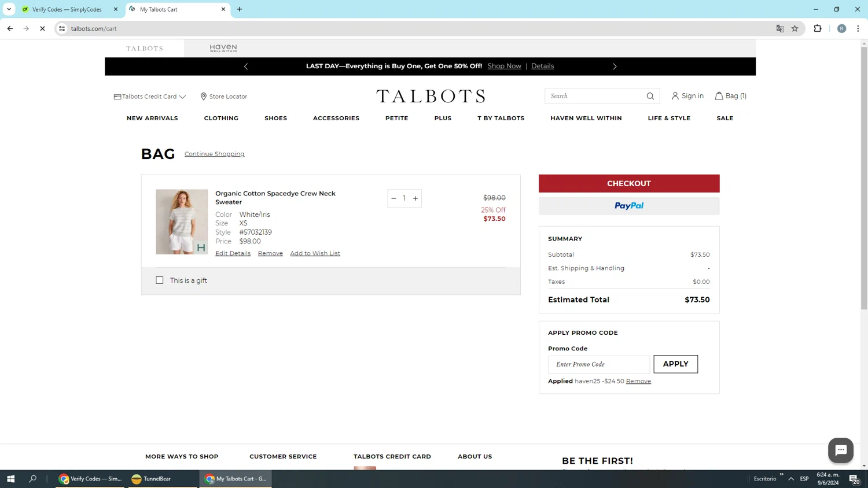Add the sweater to Wish List

pos(315,253)
